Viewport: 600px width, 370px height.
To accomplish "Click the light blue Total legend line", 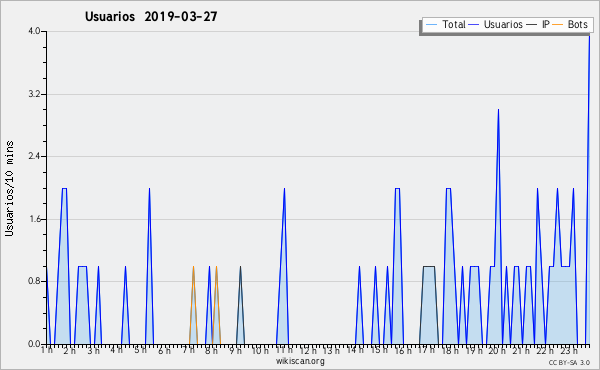I will click(x=431, y=25).
